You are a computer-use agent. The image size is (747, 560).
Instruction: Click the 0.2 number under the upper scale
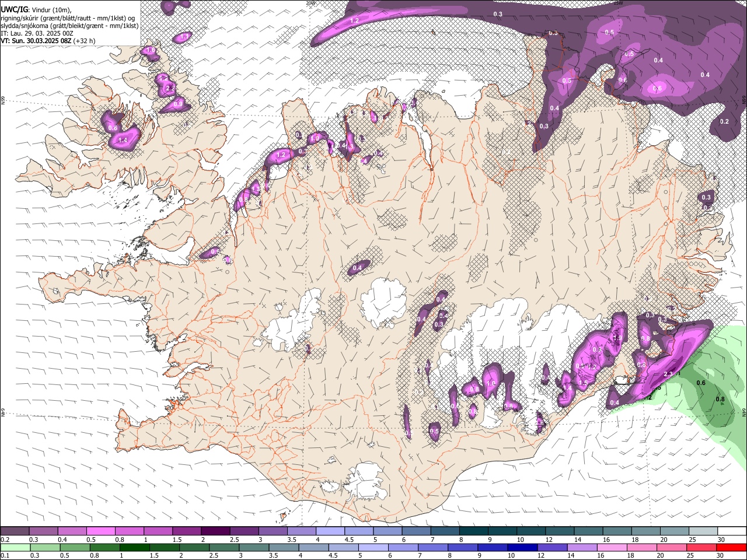pos(5,540)
